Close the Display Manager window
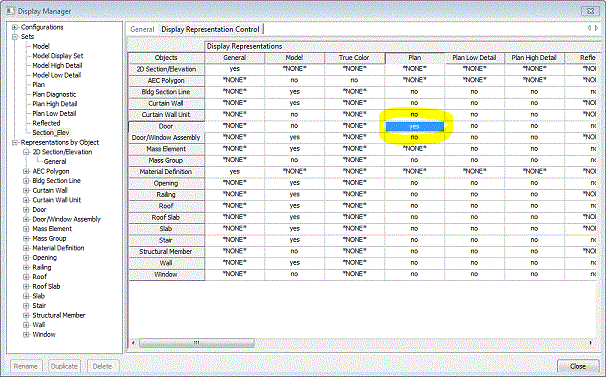This screenshot has width=606, height=377. tap(591, 11)
